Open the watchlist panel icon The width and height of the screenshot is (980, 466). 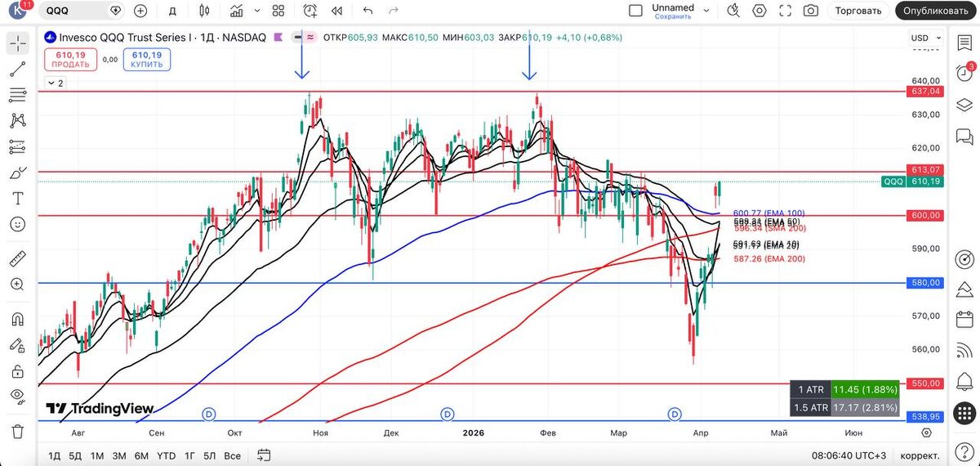[x=964, y=43]
